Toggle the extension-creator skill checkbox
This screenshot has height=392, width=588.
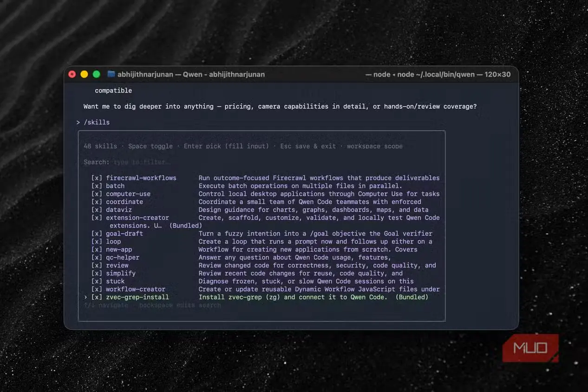tap(97, 217)
